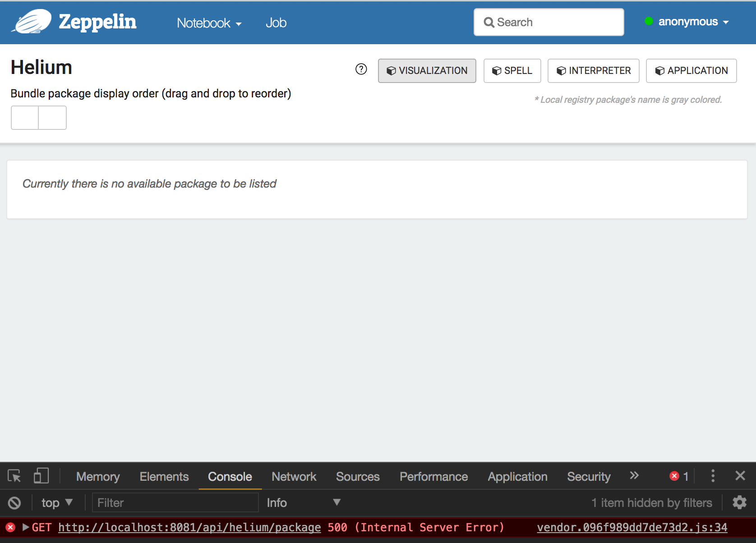Viewport: 756px width, 543px height.
Task: Select the INTERPRETER package filter
Action: coord(594,71)
